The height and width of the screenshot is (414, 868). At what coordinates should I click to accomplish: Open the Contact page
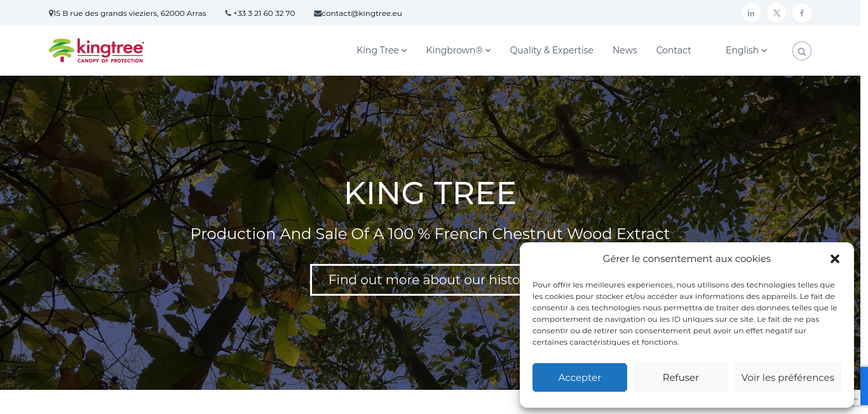pos(674,50)
